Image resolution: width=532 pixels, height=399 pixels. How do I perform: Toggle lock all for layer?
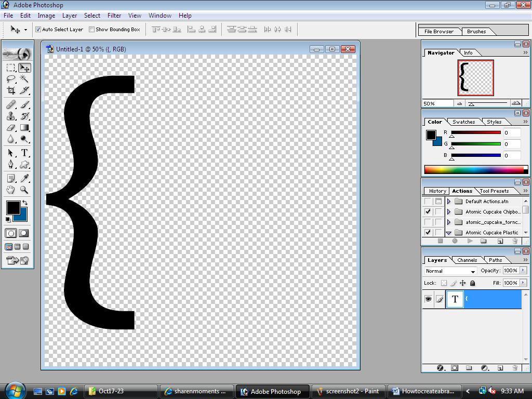pos(472,283)
